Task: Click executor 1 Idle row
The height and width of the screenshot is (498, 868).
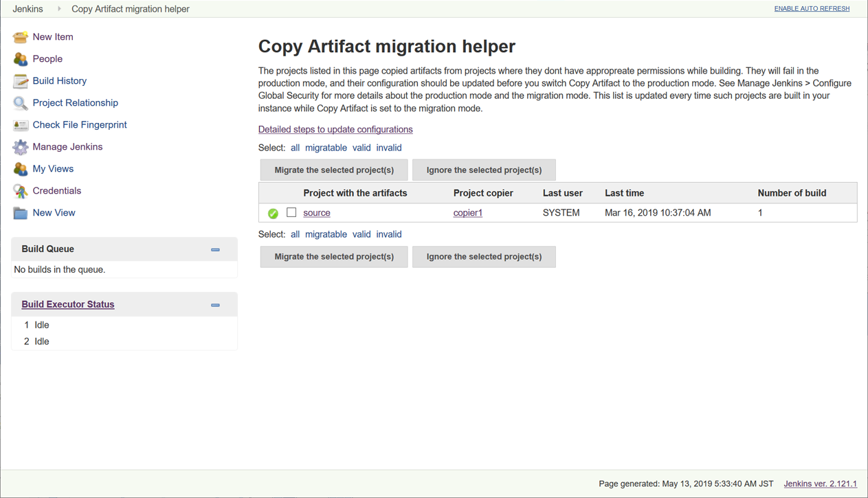Action: [124, 325]
